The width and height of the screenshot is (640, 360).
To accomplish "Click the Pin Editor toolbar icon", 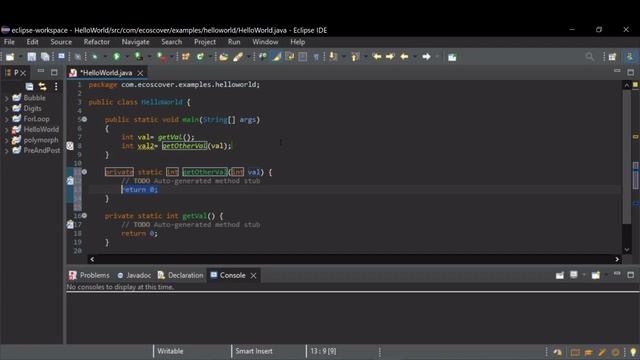I will (452, 57).
